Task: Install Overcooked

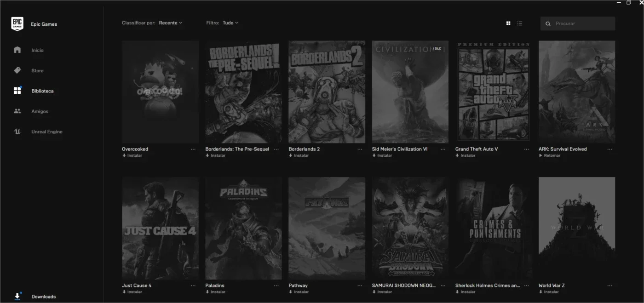Action: tap(132, 155)
